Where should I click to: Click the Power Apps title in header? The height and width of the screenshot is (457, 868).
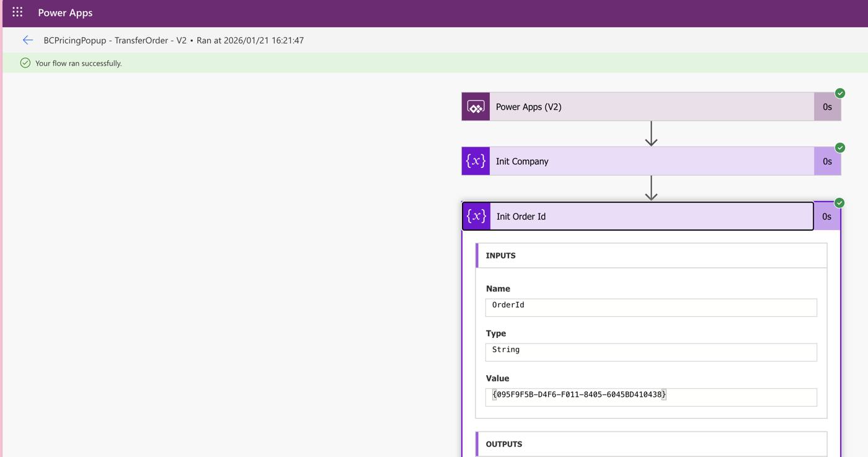65,12
